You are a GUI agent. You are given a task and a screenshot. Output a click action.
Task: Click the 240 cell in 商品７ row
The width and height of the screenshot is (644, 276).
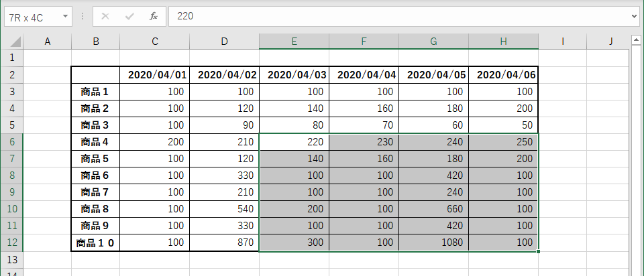[x=434, y=192]
